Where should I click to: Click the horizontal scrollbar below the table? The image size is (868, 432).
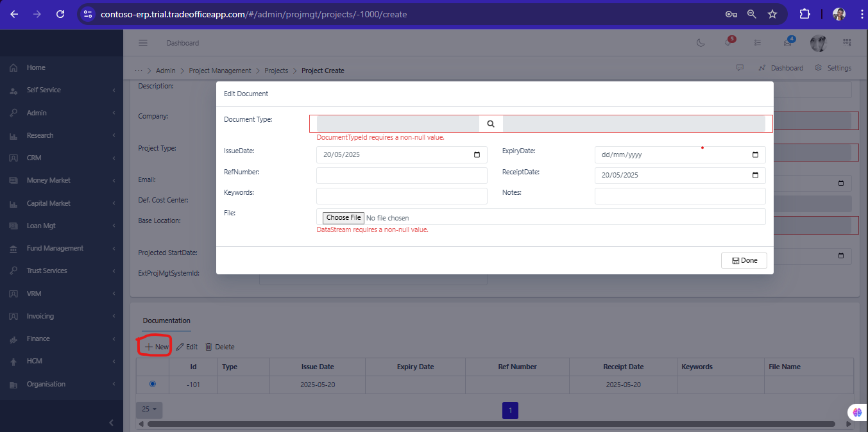click(491, 424)
